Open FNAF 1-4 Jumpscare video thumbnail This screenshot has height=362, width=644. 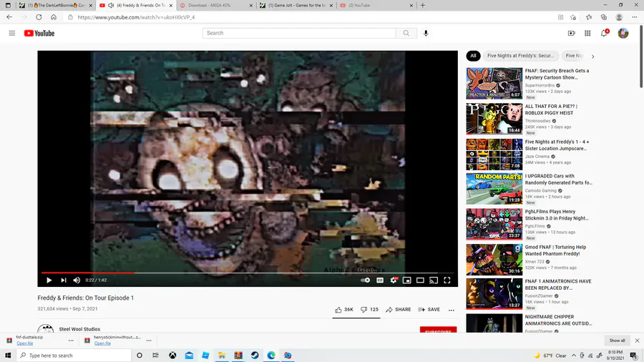coord(494,155)
